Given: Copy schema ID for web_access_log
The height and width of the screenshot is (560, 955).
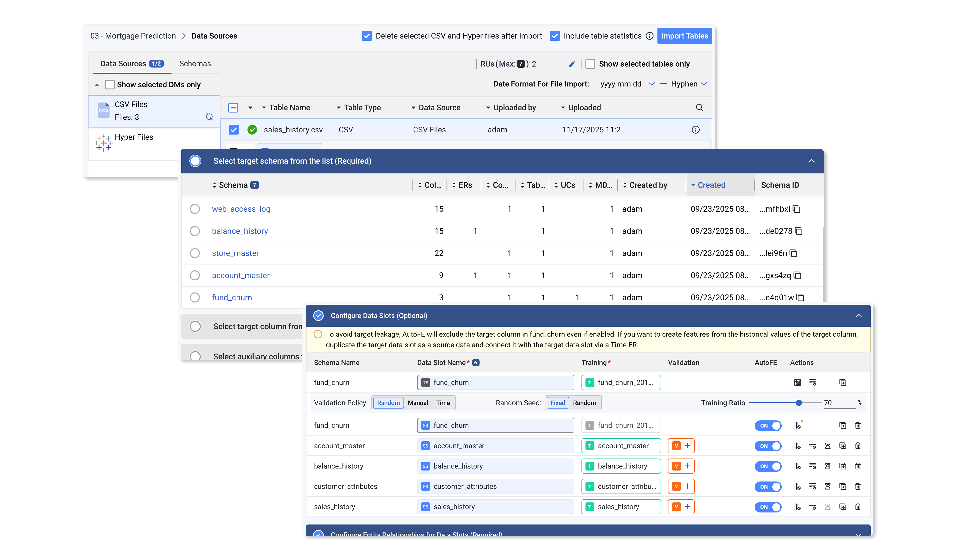Looking at the screenshot, I should click(x=797, y=209).
